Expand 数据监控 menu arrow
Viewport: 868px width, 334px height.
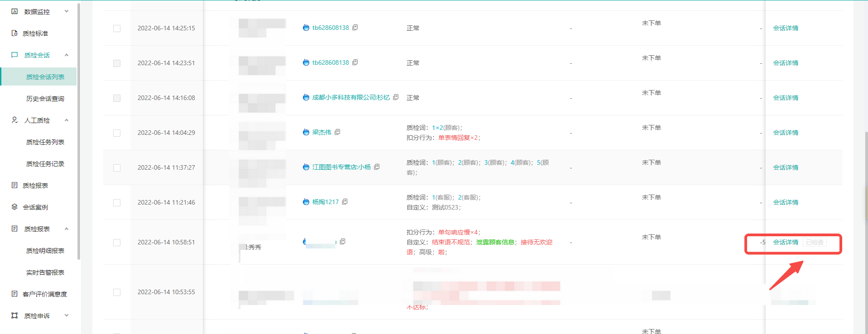[x=67, y=11]
